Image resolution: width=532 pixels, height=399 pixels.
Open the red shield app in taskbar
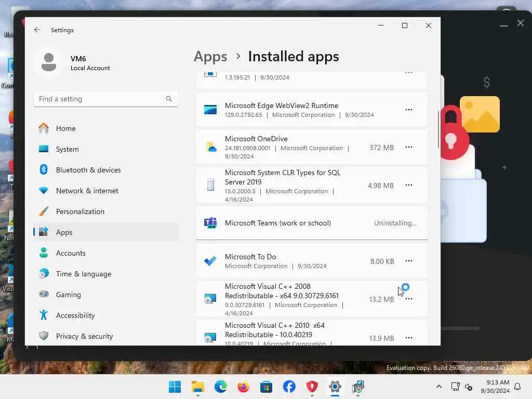point(312,387)
